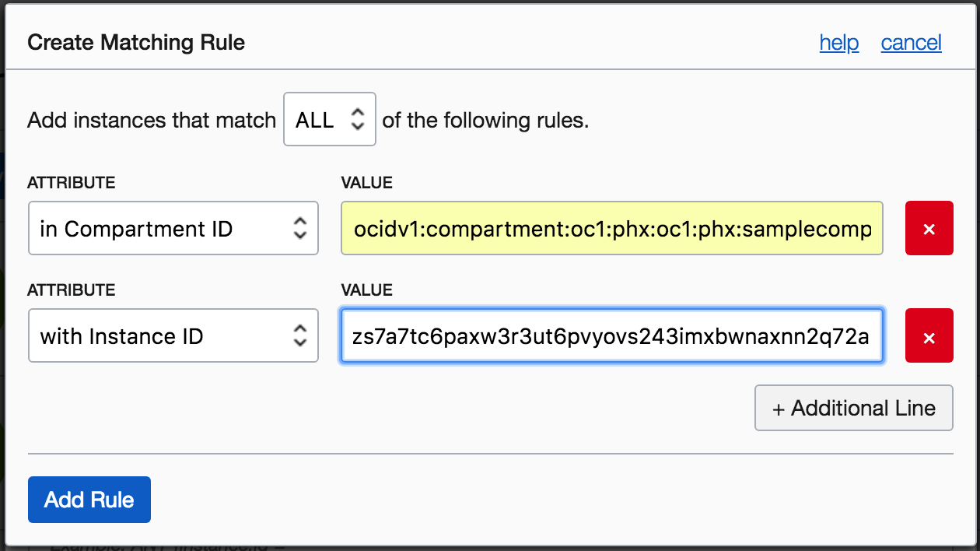This screenshot has height=551, width=980.
Task: Expand the "with Instance ID" attribute dropdown
Action: [x=173, y=336]
